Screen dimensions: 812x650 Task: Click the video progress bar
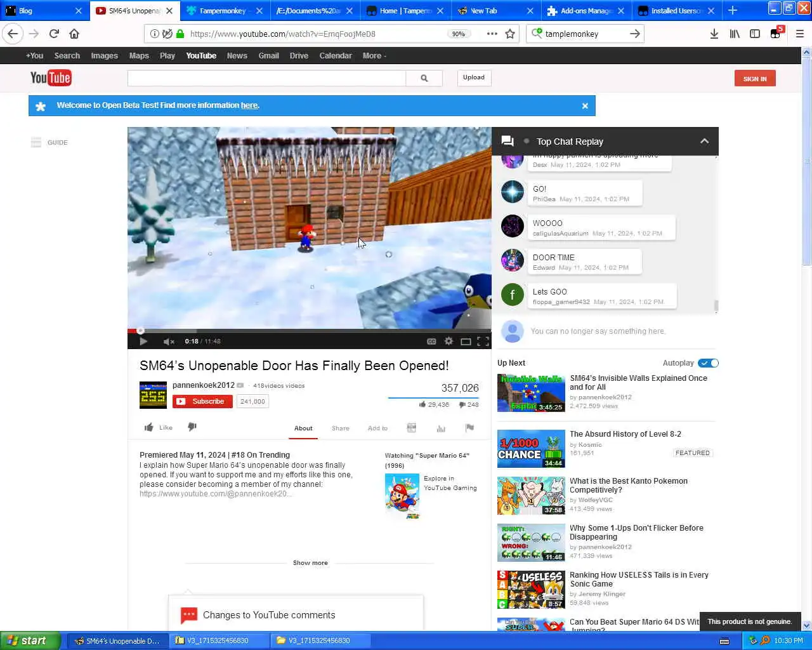pyautogui.click(x=310, y=331)
